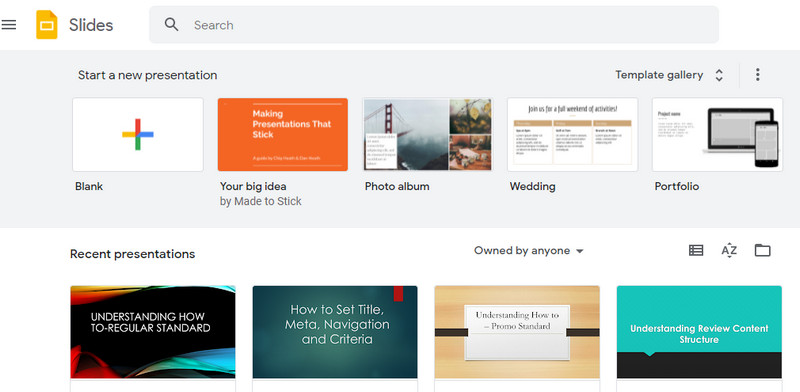The height and width of the screenshot is (392, 800).
Task: Expand templates with the up-down arrows
Action: (719, 75)
